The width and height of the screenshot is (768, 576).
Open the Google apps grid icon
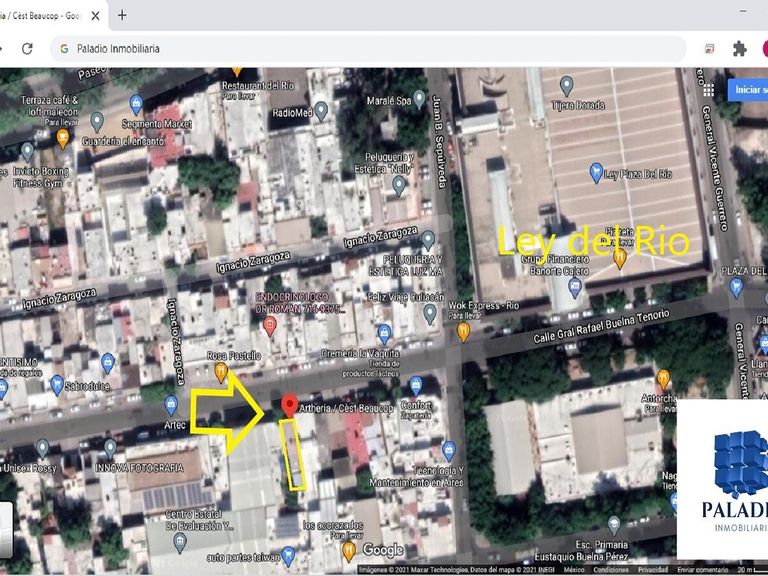click(708, 90)
